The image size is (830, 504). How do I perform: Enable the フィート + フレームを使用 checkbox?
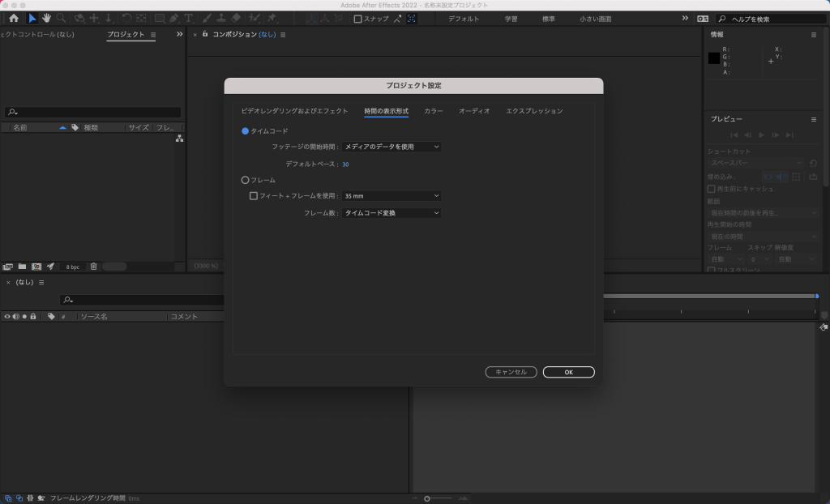[x=254, y=196]
